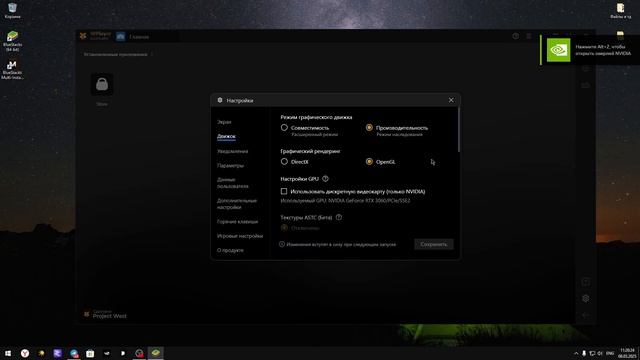Select the ASTC textures Отключено radio
Viewport: 640px width, 360px height.
[x=284, y=228]
